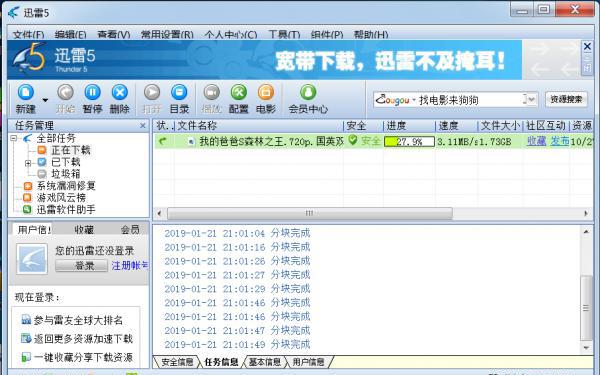600x375 pixels.
Task: Click the Thunder 5 hummingbird logo in the banner
Action: click(29, 58)
